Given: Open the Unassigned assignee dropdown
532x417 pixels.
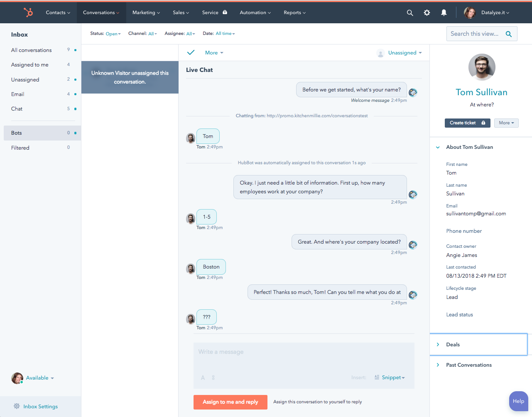Looking at the screenshot, I should 405,53.
